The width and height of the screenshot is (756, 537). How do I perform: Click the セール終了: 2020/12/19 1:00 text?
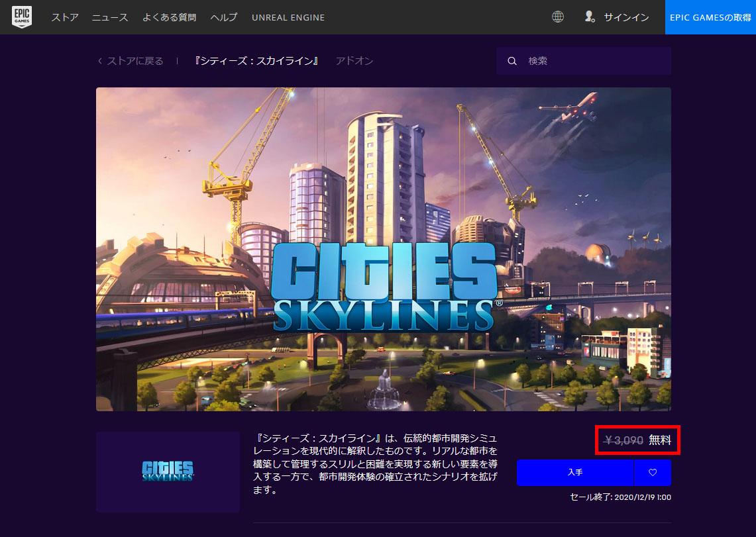[620, 497]
